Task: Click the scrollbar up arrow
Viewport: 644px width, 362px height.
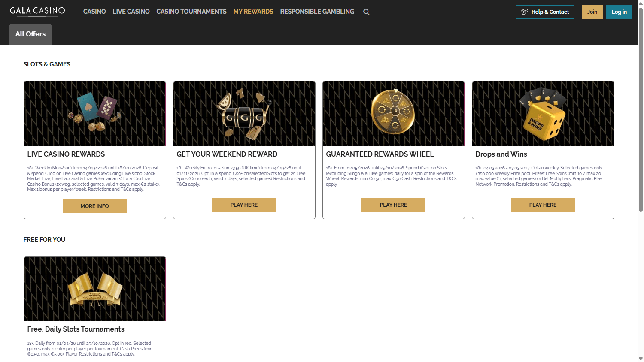Action: tap(641, 3)
